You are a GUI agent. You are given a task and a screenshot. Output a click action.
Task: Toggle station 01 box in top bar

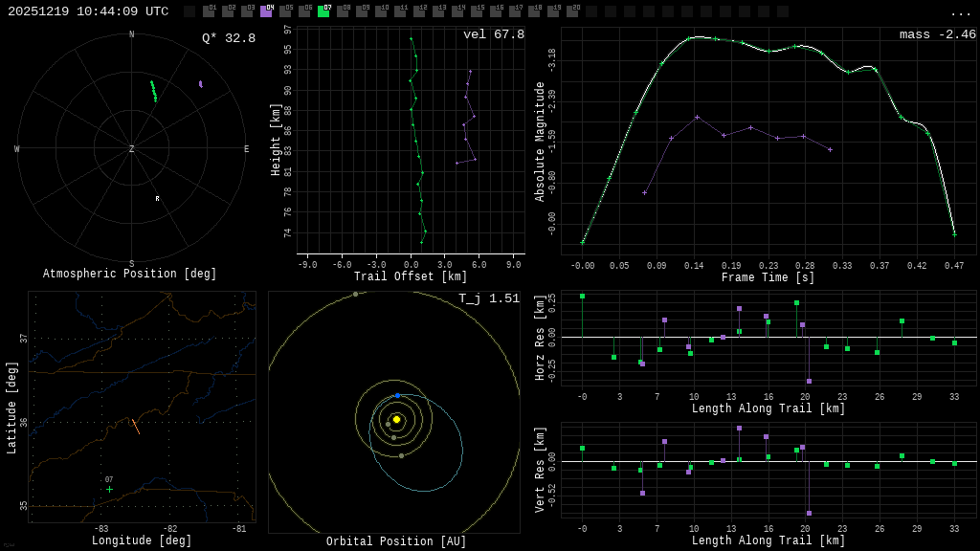[209, 11]
